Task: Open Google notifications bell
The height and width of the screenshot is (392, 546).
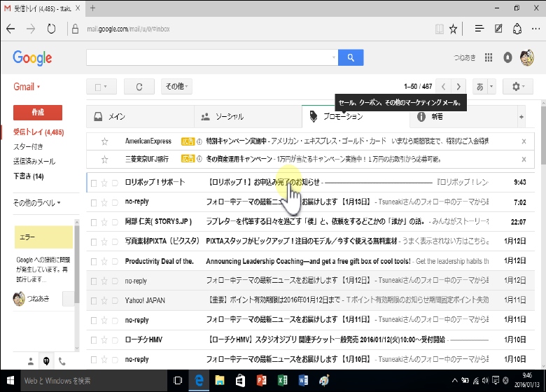Action: (x=507, y=57)
